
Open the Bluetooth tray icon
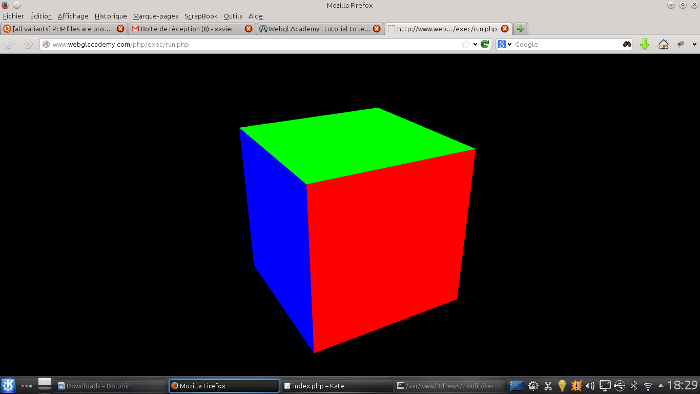pyautogui.click(x=633, y=386)
